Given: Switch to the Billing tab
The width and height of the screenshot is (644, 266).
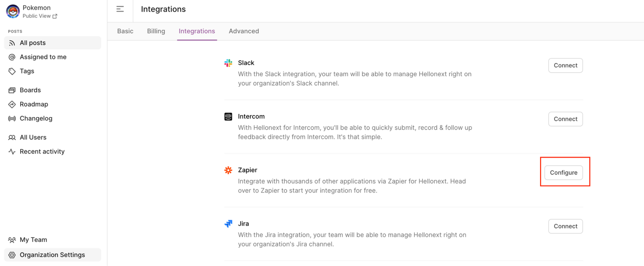Looking at the screenshot, I should [156, 31].
